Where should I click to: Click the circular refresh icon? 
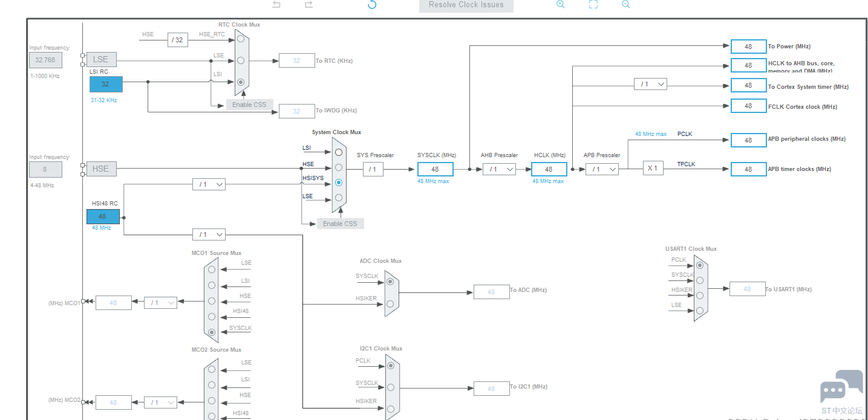click(372, 5)
